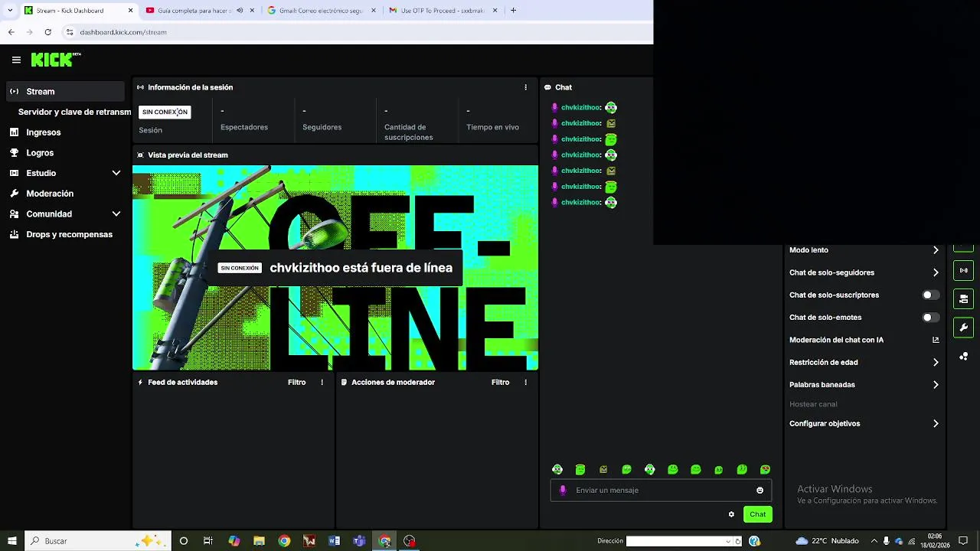Open session info three-dot options
The width and height of the screenshot is (980, 551).
point(525,87)
